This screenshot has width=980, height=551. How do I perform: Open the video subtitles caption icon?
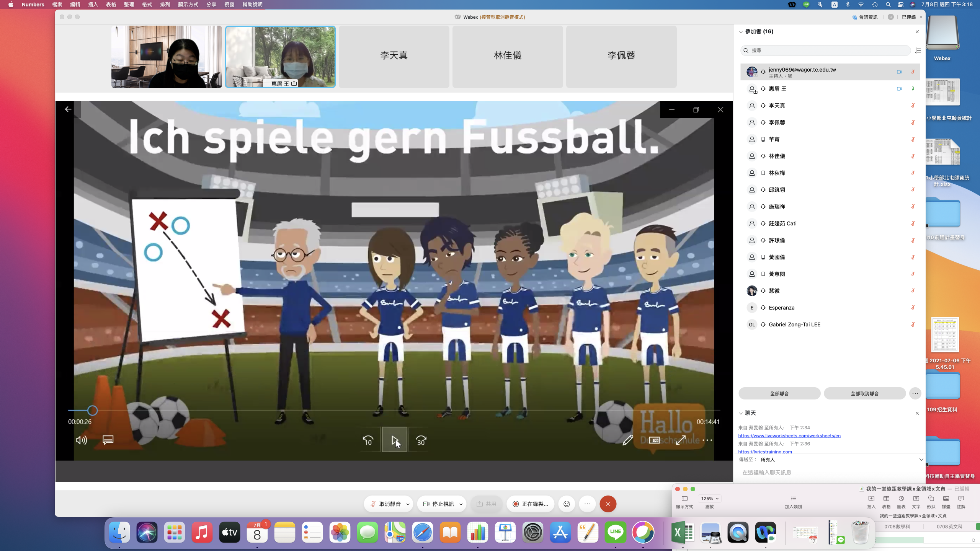(x=108, y=440)
